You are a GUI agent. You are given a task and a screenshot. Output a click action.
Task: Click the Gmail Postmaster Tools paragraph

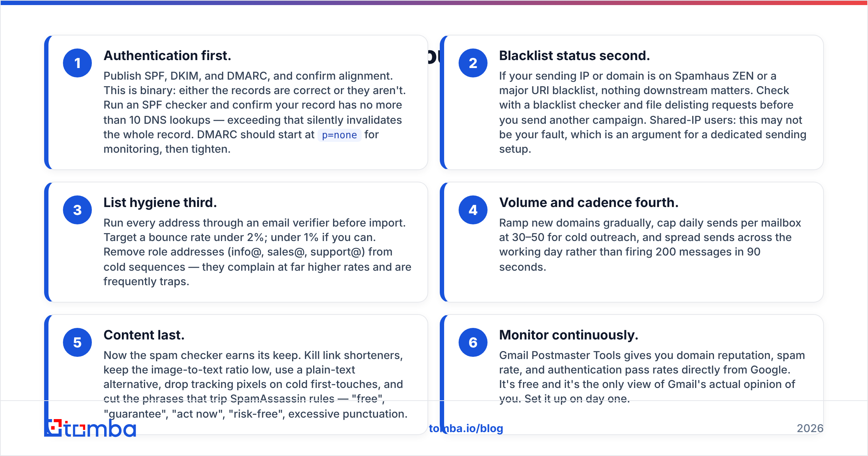652,377
